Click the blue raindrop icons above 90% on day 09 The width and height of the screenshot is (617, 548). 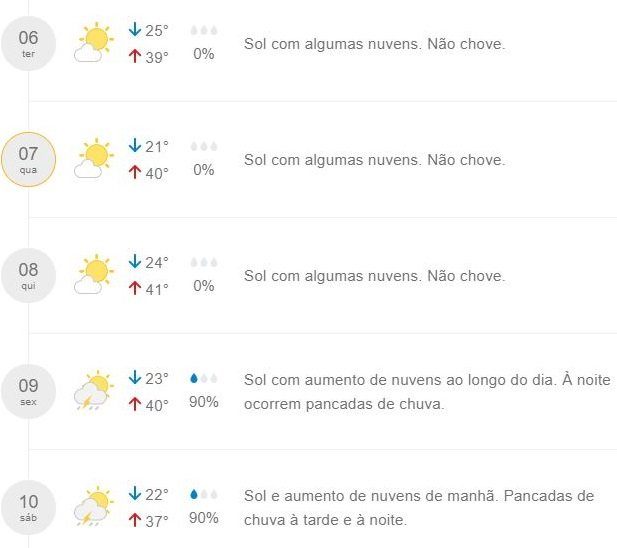click(x=204, y=378)
